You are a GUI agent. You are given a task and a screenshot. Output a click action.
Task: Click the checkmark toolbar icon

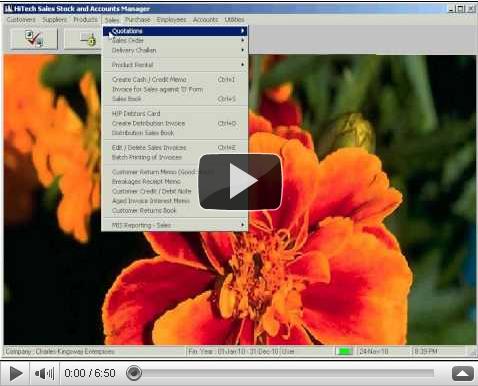point(34,39)
